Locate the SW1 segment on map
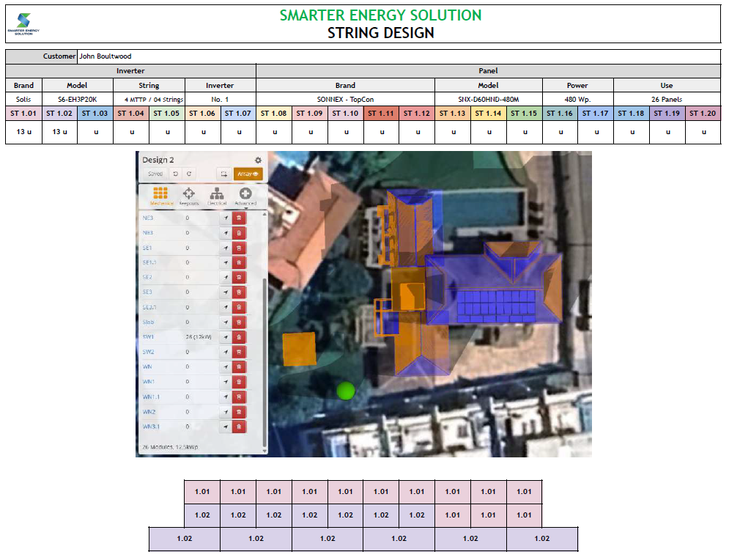 pos(226,337)
